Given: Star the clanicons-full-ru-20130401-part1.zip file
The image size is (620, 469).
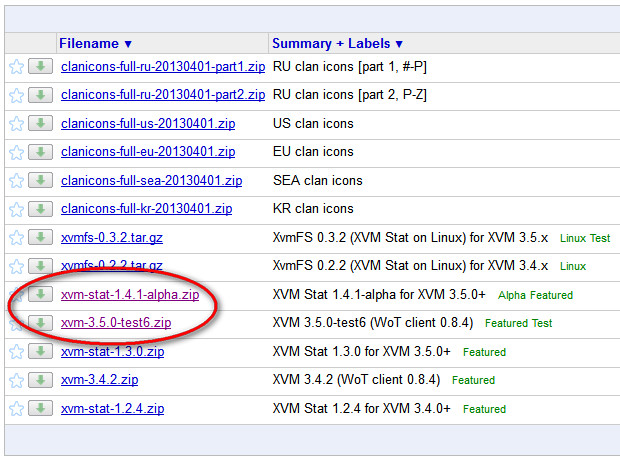Looking at the screenshot, I should click(x=16, y=66).
